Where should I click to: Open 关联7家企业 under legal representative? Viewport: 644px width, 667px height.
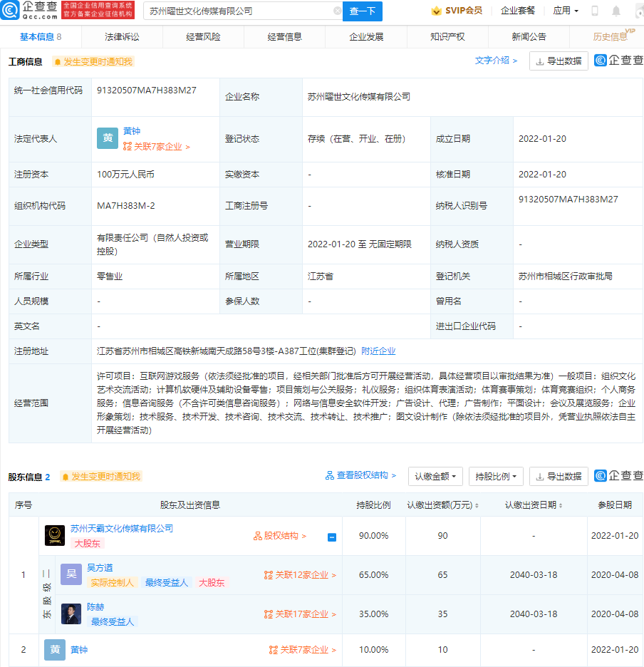pyautogui.click(x=156, y=147)
